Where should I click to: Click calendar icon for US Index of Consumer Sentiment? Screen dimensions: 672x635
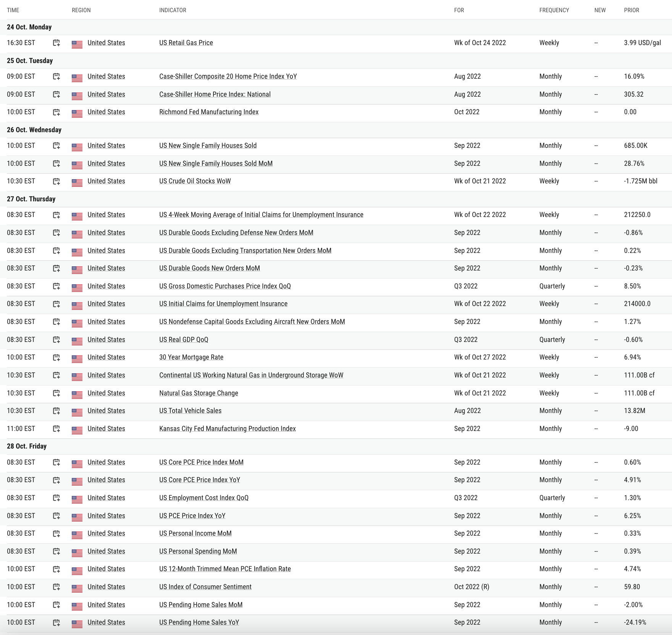click(56, 587)
